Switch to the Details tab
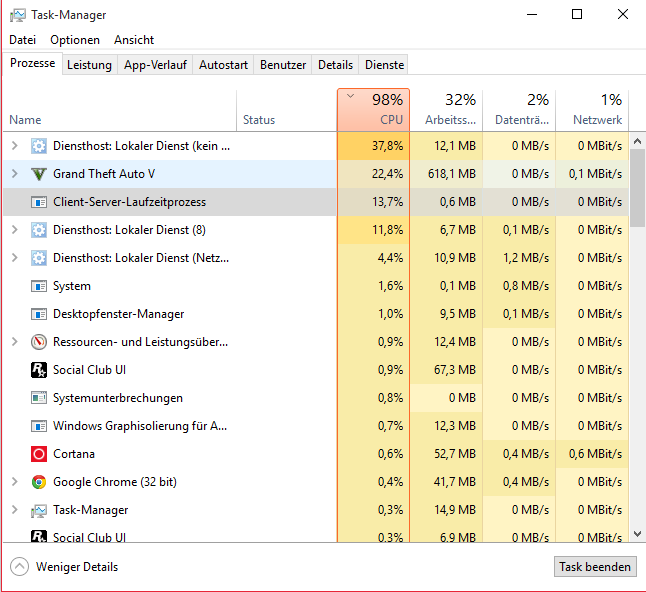The width and height of the screenshot is (646, 592). tap(335, 65)
